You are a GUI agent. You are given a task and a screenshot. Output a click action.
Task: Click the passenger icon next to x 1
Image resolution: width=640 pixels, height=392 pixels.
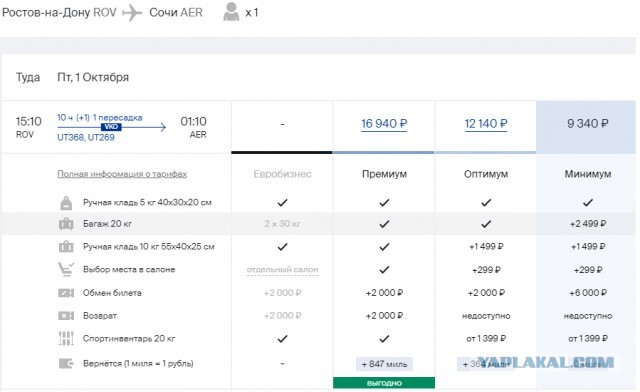231,12
